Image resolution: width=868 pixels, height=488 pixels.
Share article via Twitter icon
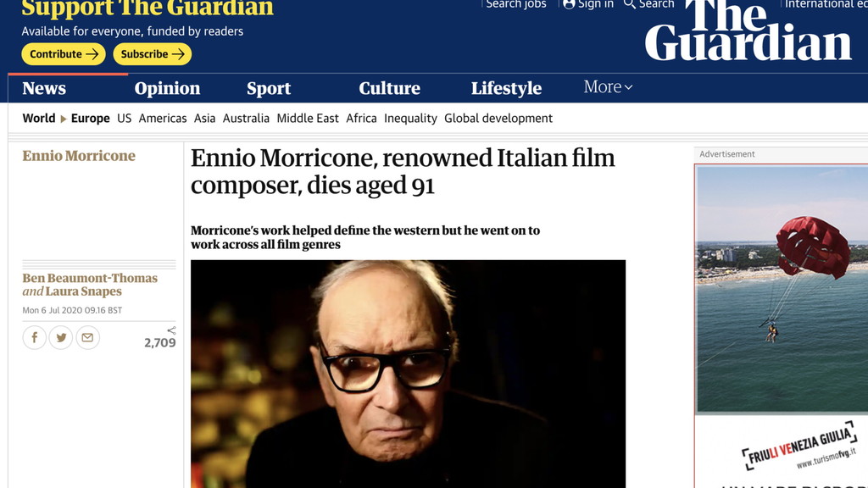(61, 337)
